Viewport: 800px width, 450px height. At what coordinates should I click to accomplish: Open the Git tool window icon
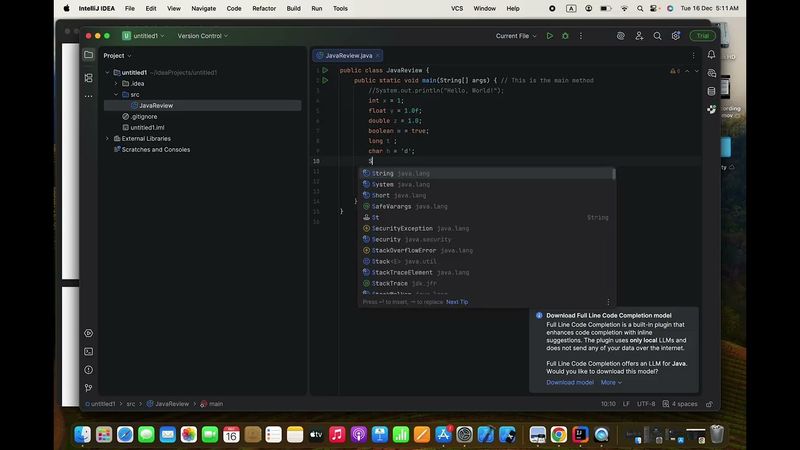88,387
